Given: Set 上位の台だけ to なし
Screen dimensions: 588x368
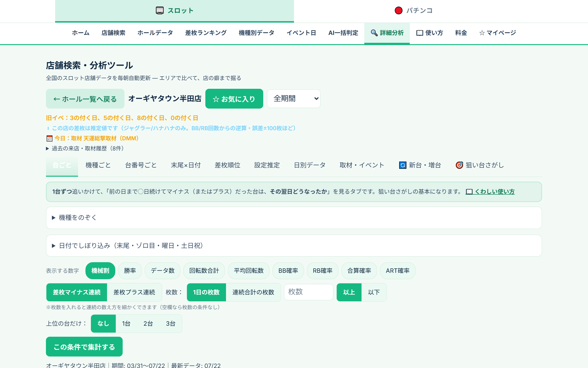Looking at the screenshot, I should 103,323.
